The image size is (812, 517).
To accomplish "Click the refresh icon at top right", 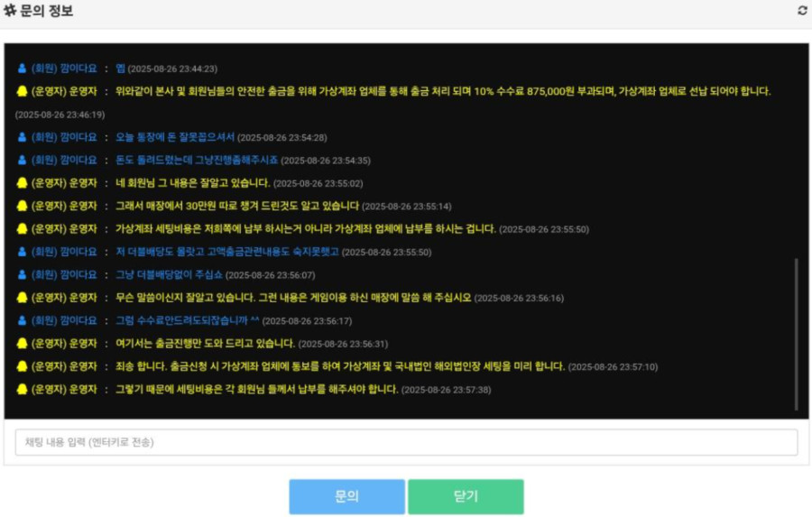I will 802,10.
